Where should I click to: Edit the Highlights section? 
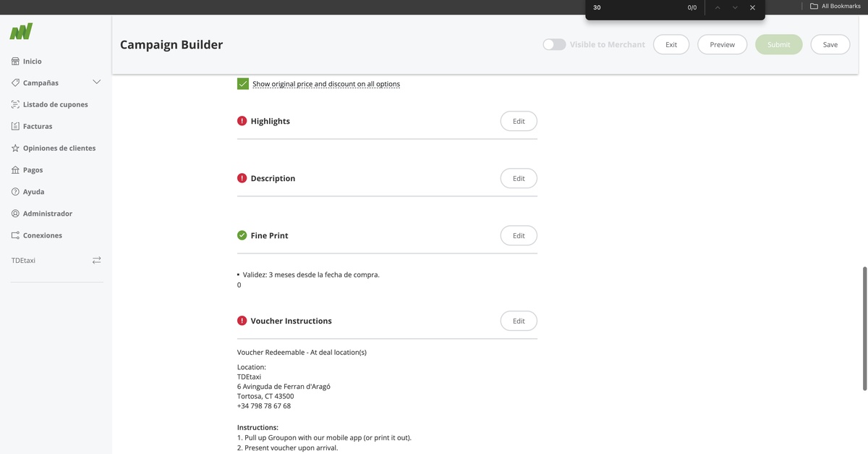coord(519,121)
